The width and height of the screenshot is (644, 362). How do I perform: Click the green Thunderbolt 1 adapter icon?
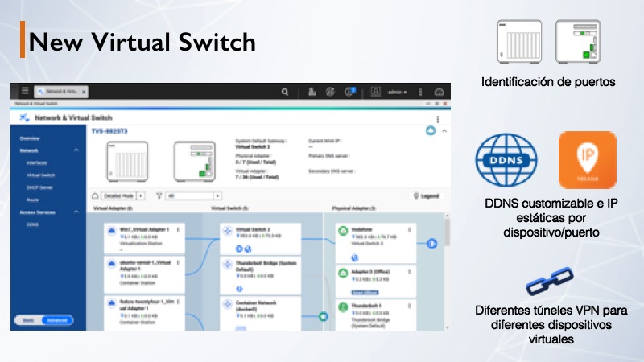click(343, 306)
